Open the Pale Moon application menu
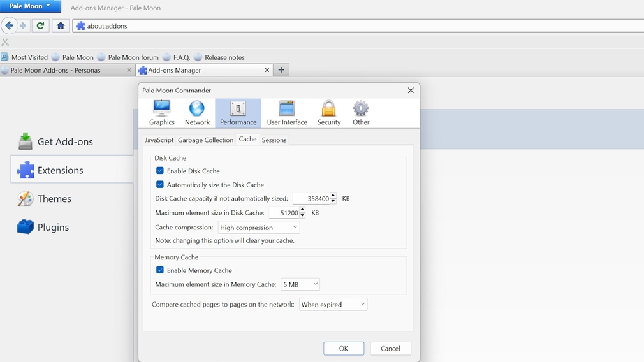The height and width of the screenshot is (362, 644). (31, 6)
